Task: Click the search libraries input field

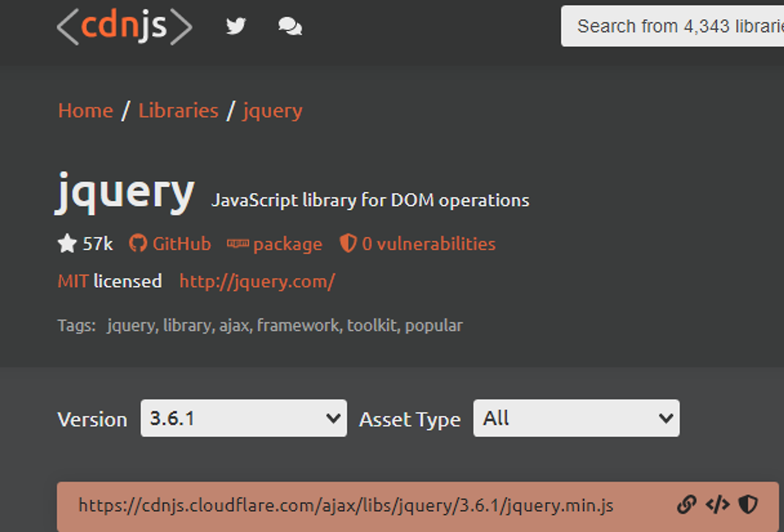Action: [x=673, y=26]
